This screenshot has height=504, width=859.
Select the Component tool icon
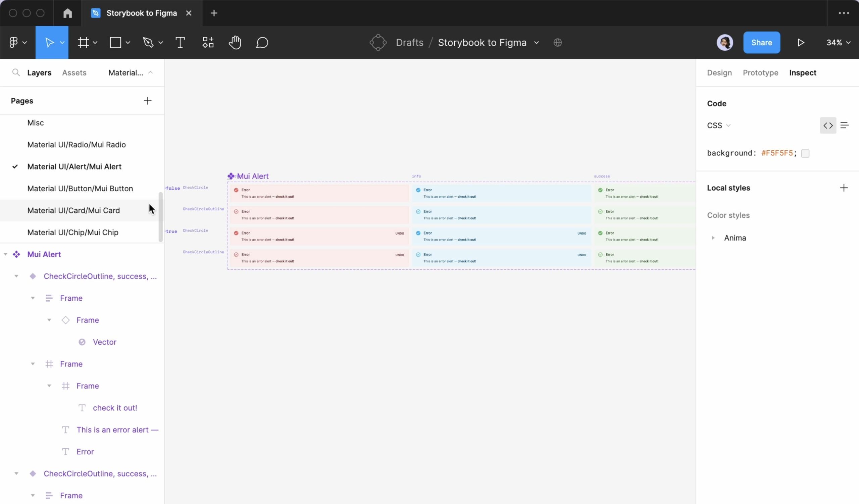(208, 43)
